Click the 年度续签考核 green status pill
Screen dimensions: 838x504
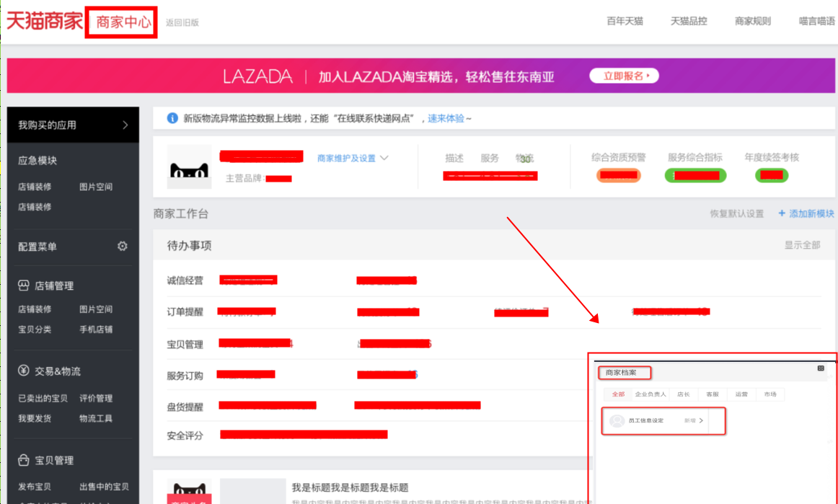point(772,174)
